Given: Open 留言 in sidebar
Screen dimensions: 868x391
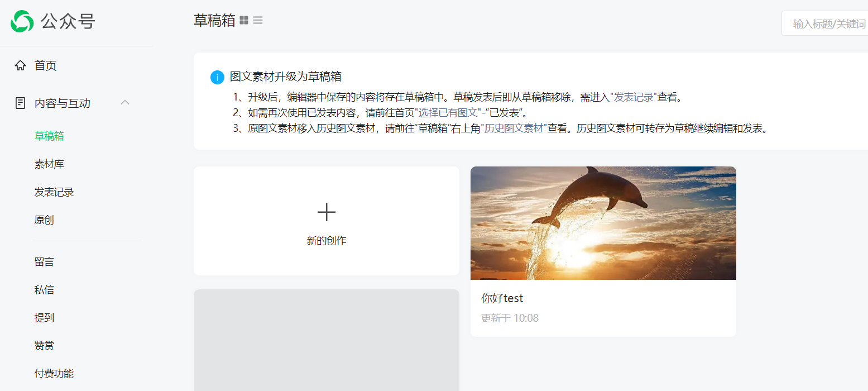Looking at the screenshot, I should click(x=44, y=261).
